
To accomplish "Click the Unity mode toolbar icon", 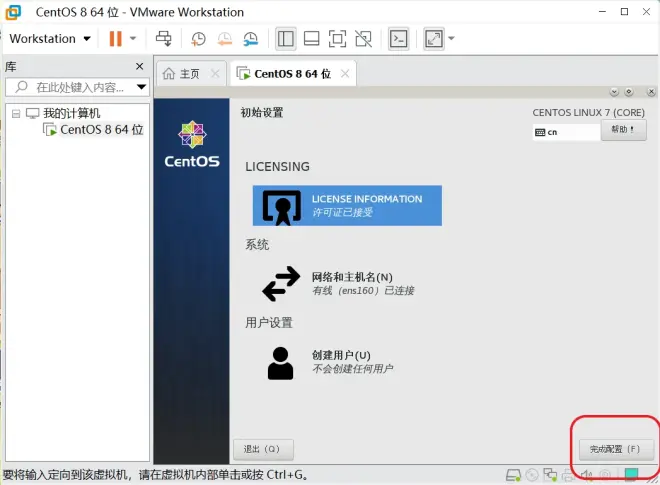I will (x=363, y=39).
